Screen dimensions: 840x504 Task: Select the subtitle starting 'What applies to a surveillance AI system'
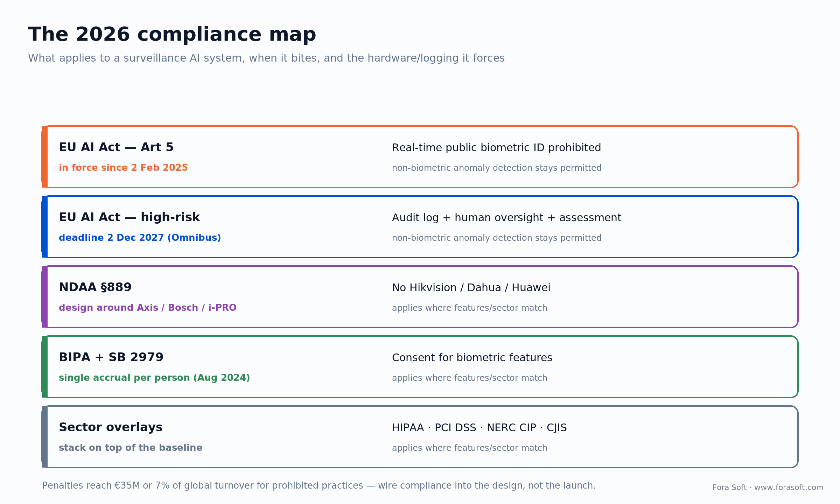pyautogui.click(x=266, y=58)
